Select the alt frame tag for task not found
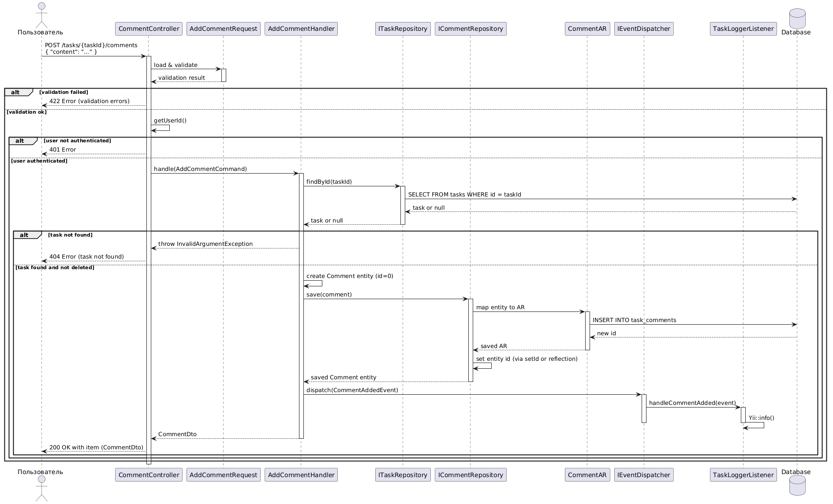The height and width of the screenshot is (504, 833). tap(27, 235)
